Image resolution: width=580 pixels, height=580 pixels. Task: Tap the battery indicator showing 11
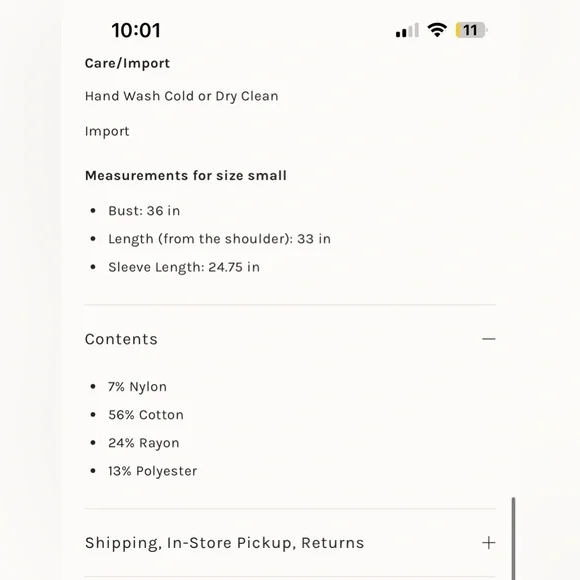tap(472, 30)
